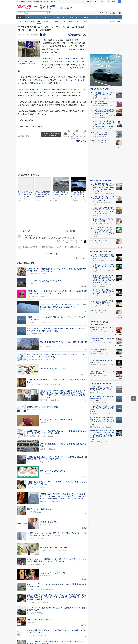Click the search magnifier next to keyword field

tap(49, 13)
